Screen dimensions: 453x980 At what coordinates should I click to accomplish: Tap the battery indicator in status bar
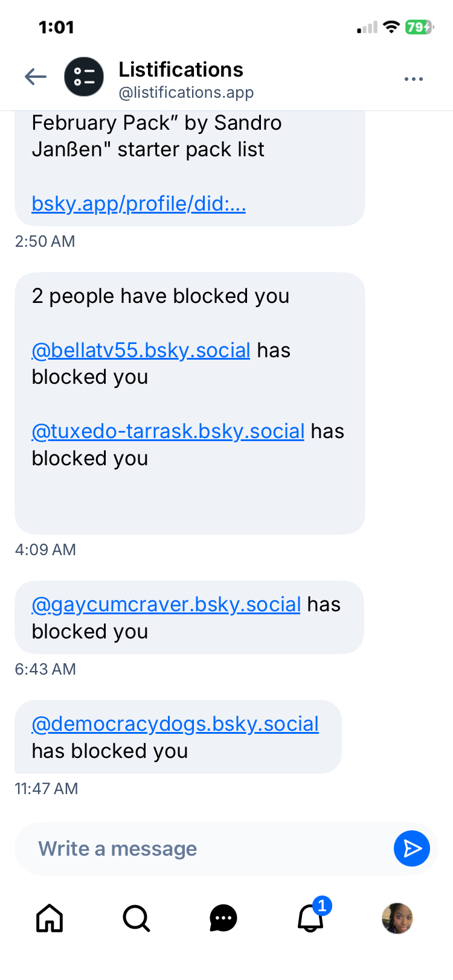(x=419, y=27)
